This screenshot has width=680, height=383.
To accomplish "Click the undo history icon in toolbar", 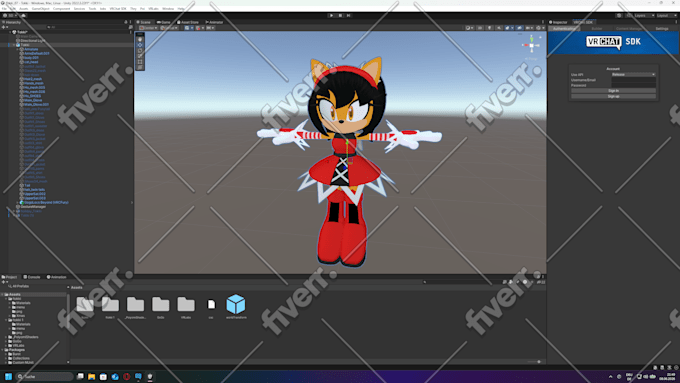I will [619, 16].
